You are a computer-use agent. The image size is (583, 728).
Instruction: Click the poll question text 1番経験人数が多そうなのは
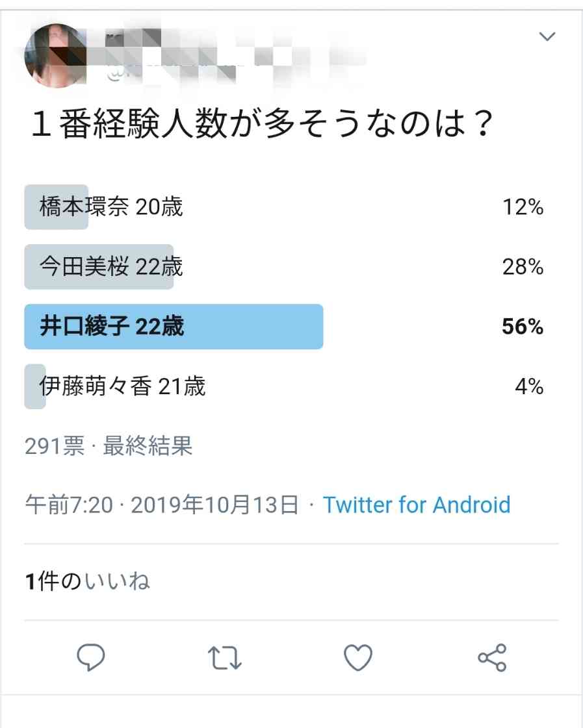[263, 124]
